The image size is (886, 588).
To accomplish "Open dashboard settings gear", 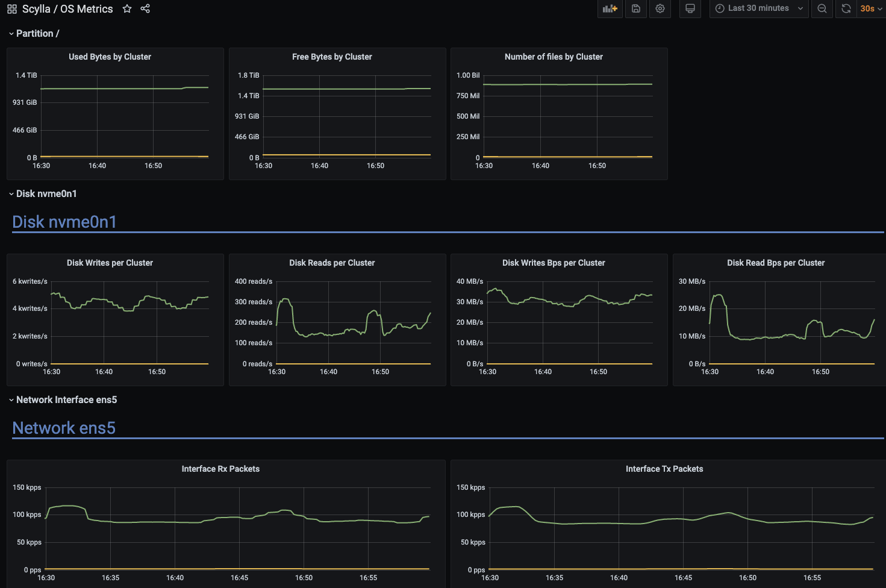I will (660, 8).
